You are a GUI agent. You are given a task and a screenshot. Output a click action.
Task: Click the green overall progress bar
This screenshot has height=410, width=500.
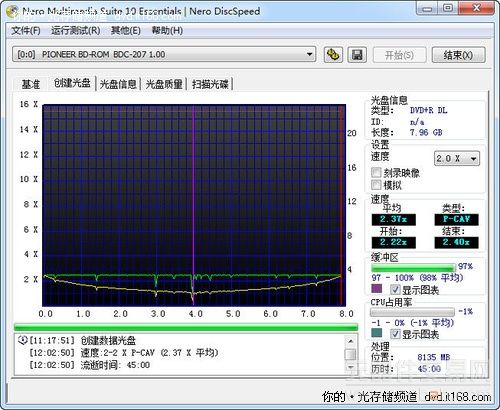click(186, 327)
